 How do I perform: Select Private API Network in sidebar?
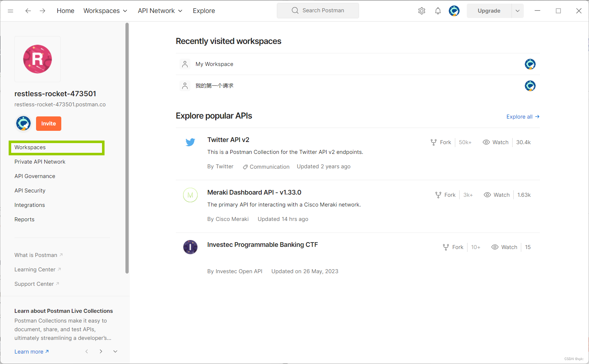[40, 162]
